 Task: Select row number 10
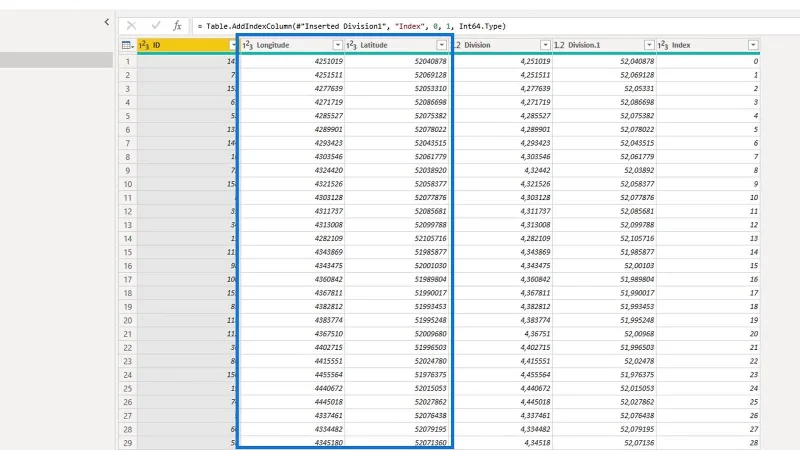(x=128, y=184)
